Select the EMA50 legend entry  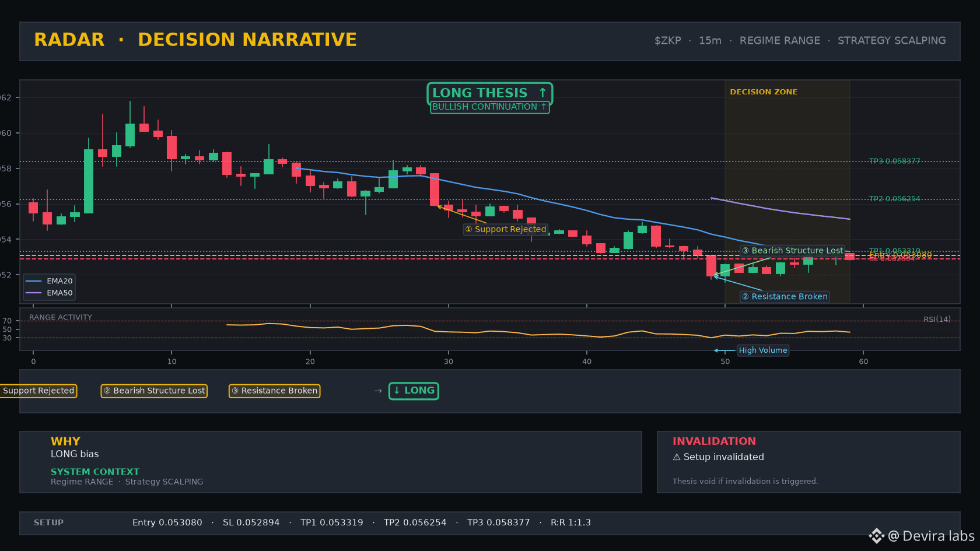pos(50,293)
